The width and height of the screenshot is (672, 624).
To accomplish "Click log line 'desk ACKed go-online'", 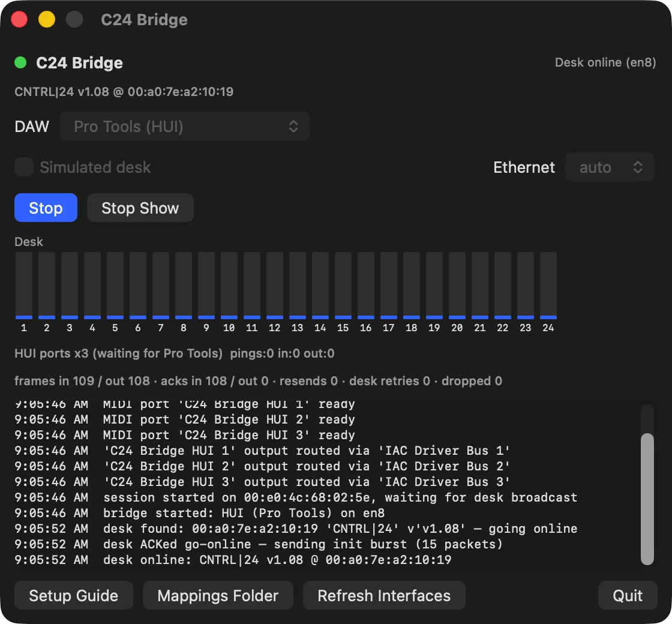I will click(259, 544).
